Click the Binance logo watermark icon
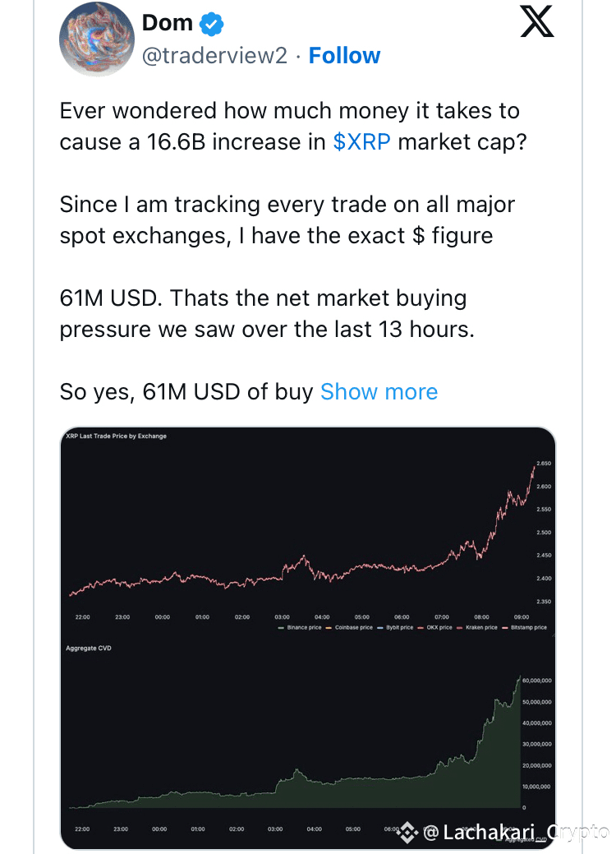Image resolution: width=616 pixels, height=854 pixels. pyautogui.click(x=407, y=833)
